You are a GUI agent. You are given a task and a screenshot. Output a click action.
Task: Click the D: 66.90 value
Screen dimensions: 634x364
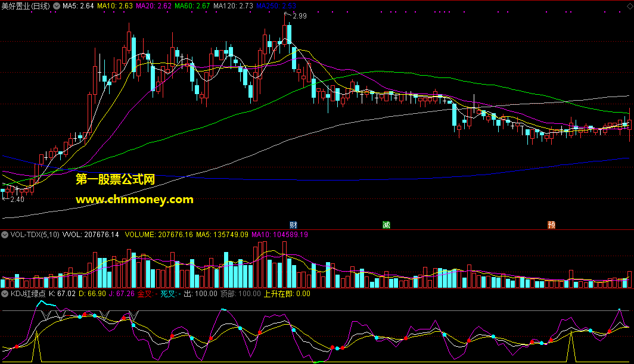tap(92, 294)
